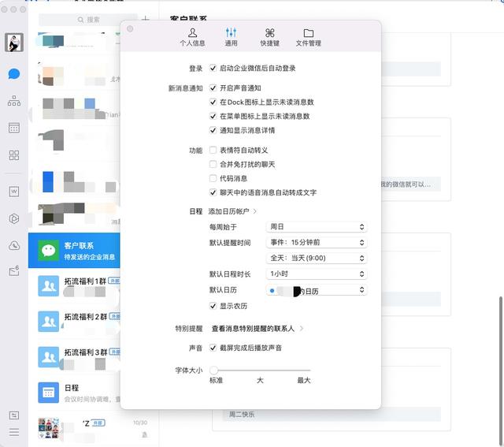Click 周二快乐 message in background window

(242, 415)
